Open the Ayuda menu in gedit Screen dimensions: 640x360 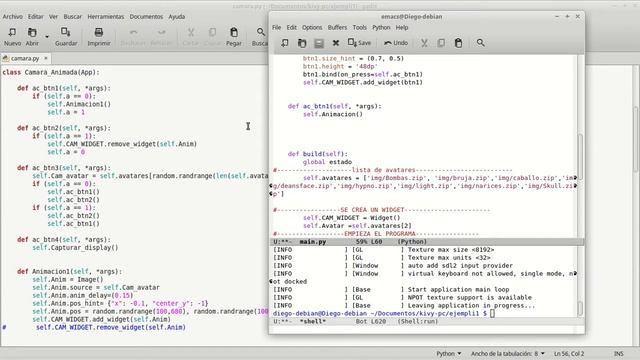point(177,17)
